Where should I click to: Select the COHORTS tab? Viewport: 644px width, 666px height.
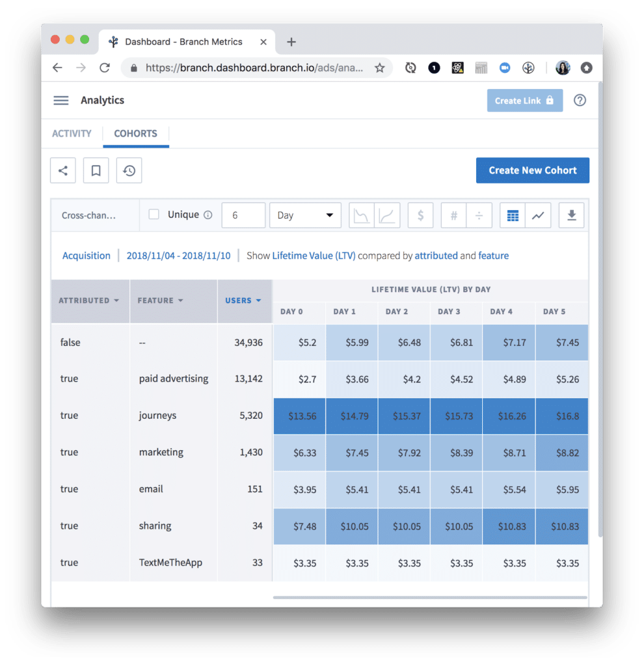(135, 133)
